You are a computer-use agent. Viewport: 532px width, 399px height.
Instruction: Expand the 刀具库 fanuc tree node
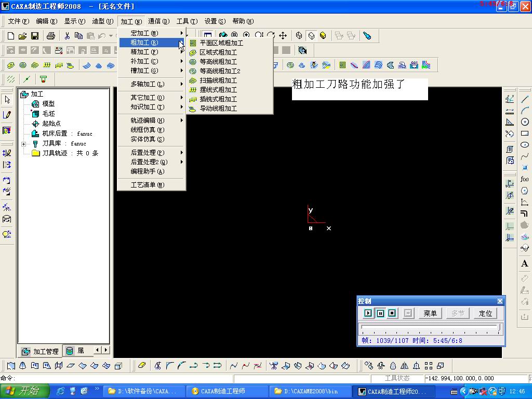[24, 144]
